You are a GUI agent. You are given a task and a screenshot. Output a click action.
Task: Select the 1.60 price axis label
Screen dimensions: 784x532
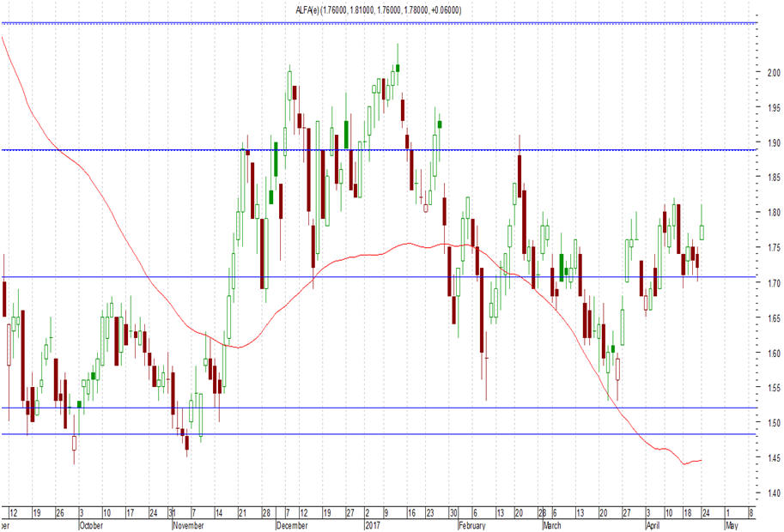pos(774,354)
